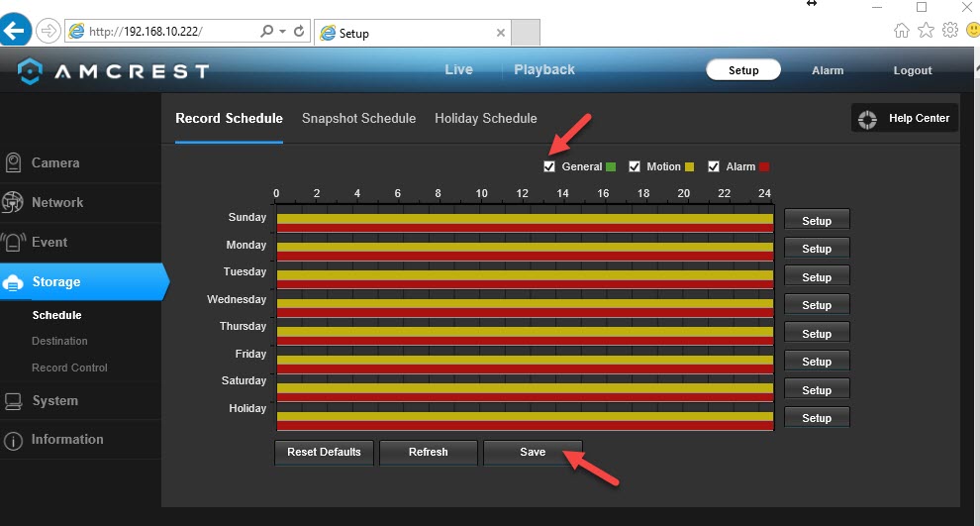Click the System monitor sidebar icon
Screen dimensions: 980x526
pyautogui.click(x=13, y=401)
